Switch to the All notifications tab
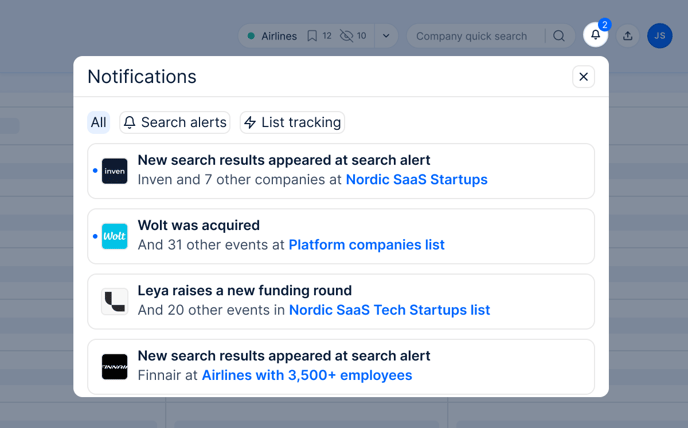 pos(98,122)
